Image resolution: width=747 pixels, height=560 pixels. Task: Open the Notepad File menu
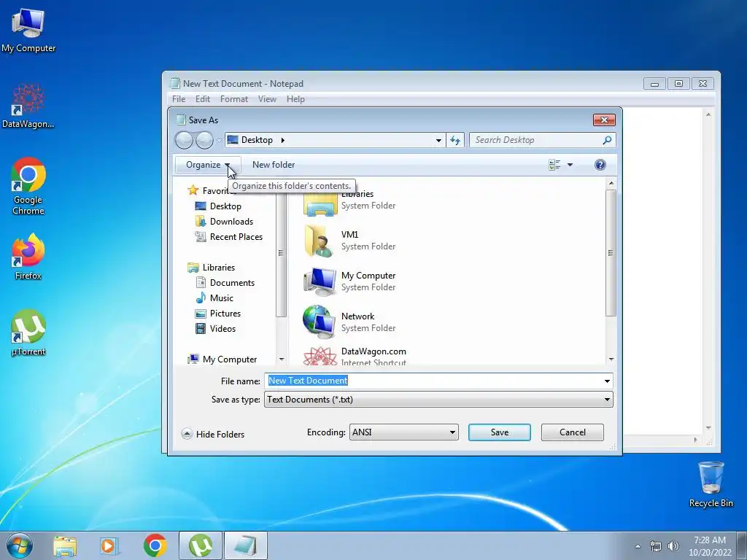point(179,99)
